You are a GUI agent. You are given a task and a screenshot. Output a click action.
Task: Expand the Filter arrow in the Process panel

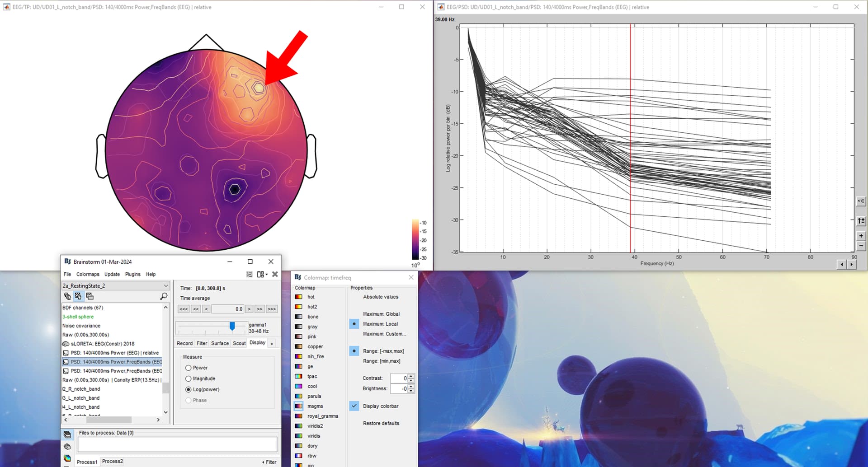click(269, 462)
